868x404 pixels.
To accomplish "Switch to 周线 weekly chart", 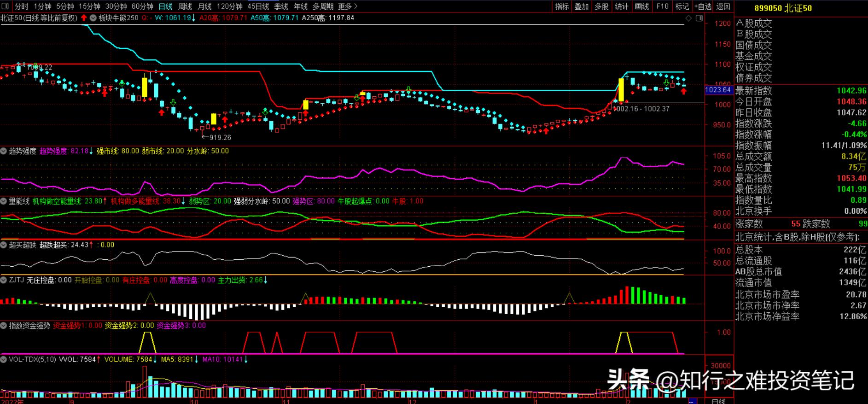I will point(185,6).
